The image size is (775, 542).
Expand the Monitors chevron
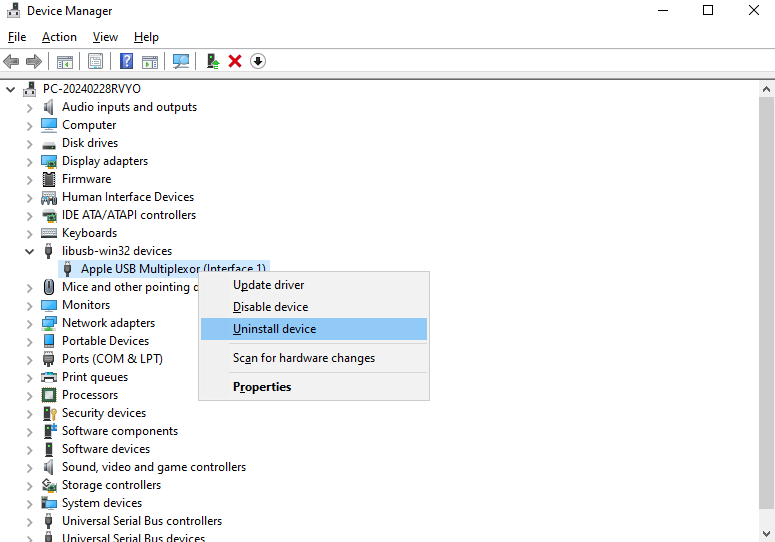pos(30,305)
